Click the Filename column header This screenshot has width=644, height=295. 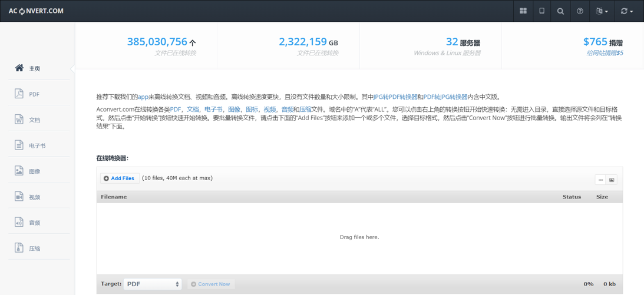click(x=114, y=197)
